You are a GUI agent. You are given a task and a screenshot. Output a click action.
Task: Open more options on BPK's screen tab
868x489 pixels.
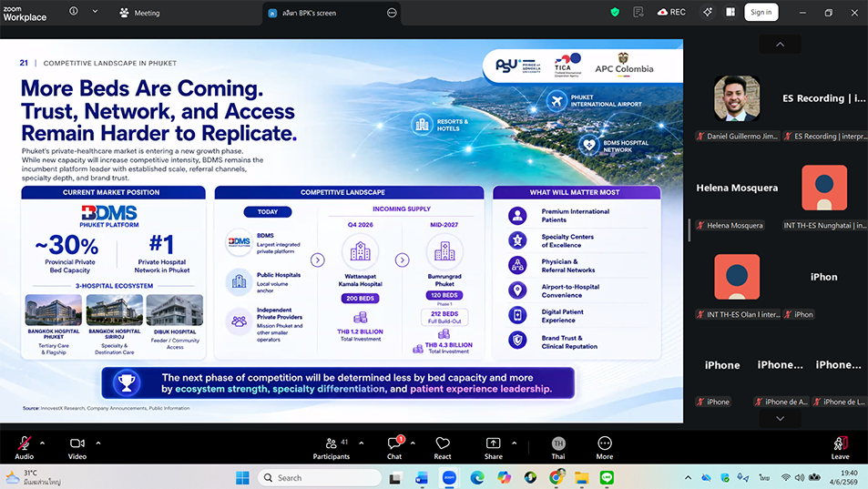392,13
